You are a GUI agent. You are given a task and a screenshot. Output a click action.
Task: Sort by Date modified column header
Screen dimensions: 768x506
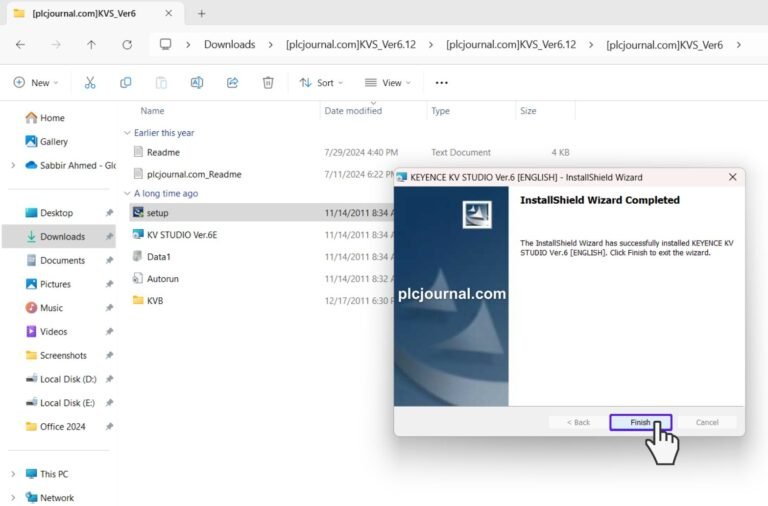pos(353,111)
